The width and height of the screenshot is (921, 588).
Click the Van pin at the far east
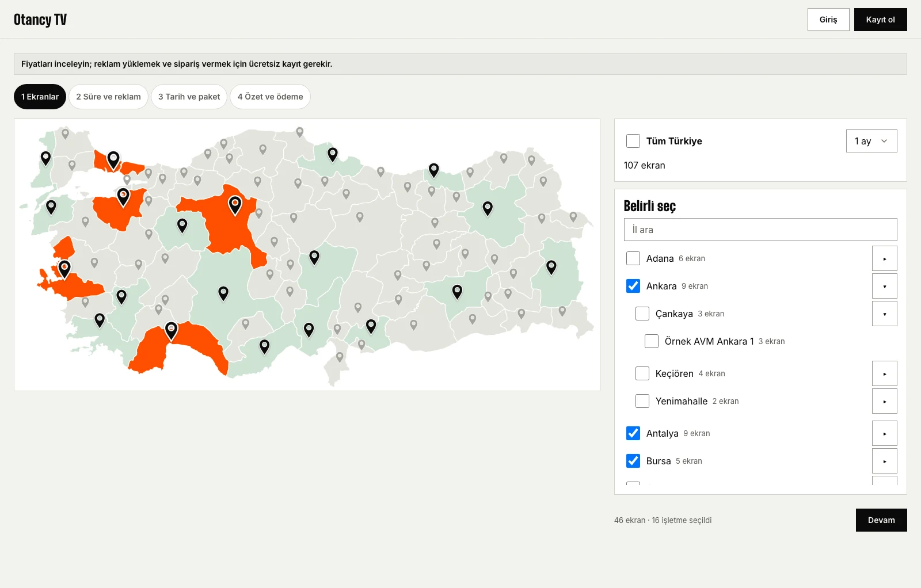[x=551, y=267]
